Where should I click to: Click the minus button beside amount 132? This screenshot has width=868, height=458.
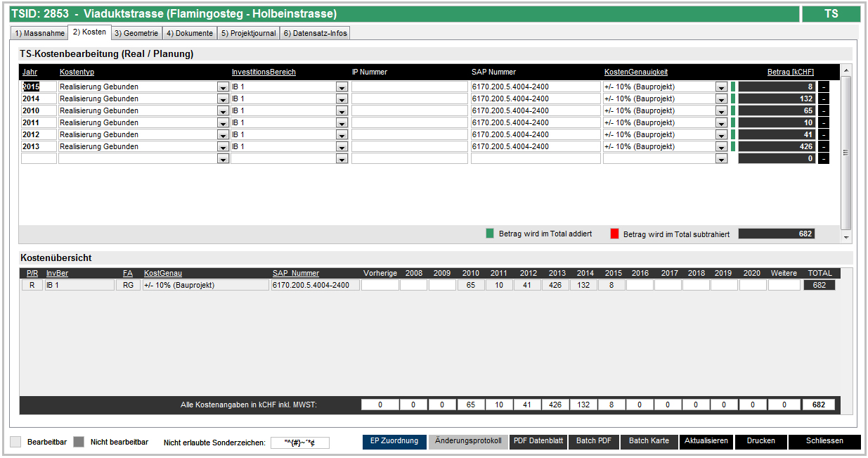(823, 98)
